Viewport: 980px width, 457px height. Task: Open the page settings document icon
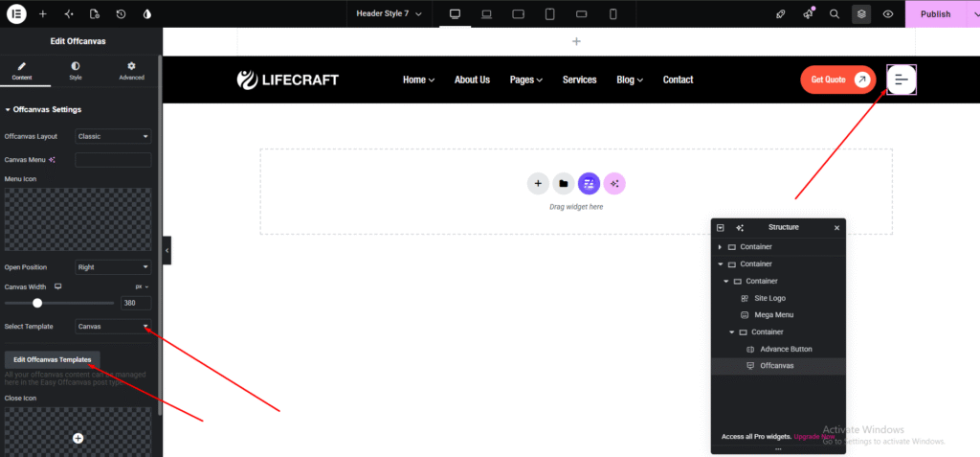[x=95, y=13]
